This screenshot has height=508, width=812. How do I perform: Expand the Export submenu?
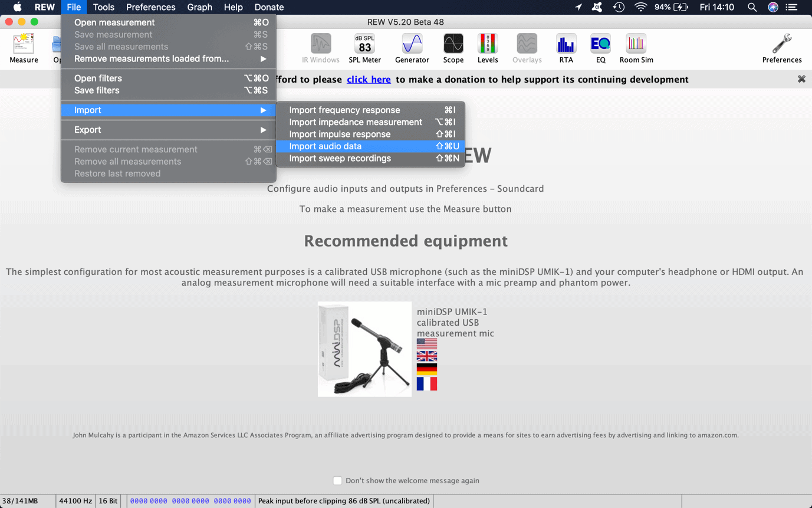(169, 130)
